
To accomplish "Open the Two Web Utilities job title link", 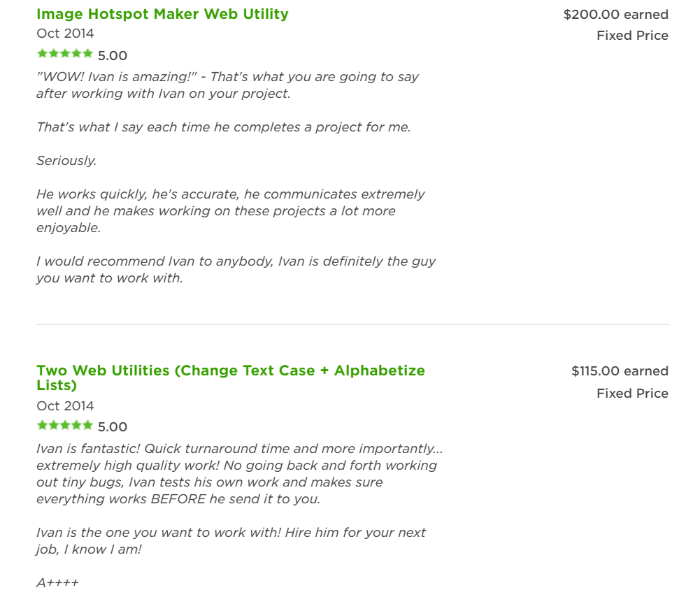I will point(231,377).
